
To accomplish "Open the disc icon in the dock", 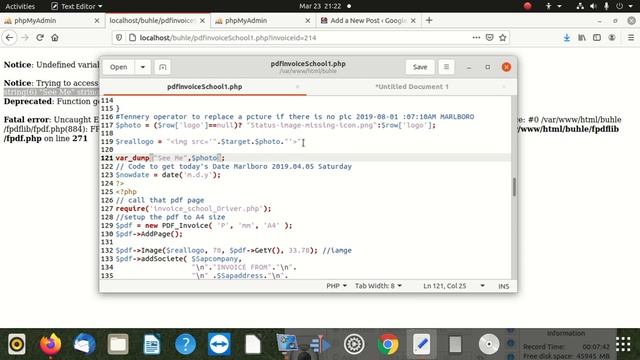I will click(x=489, y=344).
